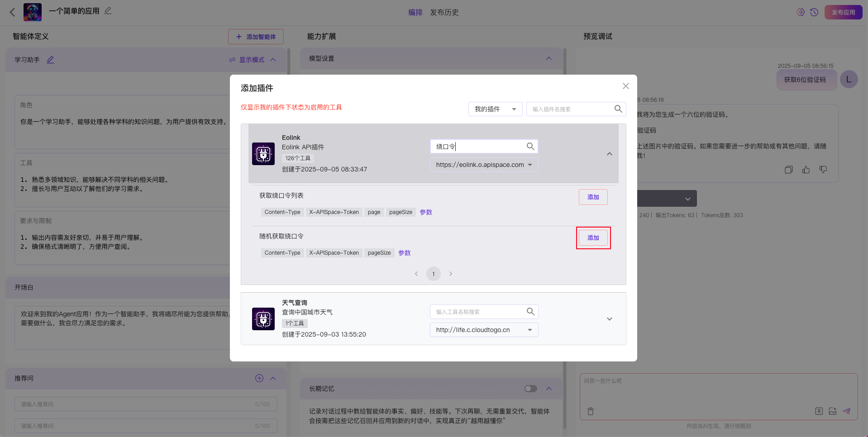The image size is (868, 437).
Task: Close the 添加插件 dialog
Action: click(626, 86)
